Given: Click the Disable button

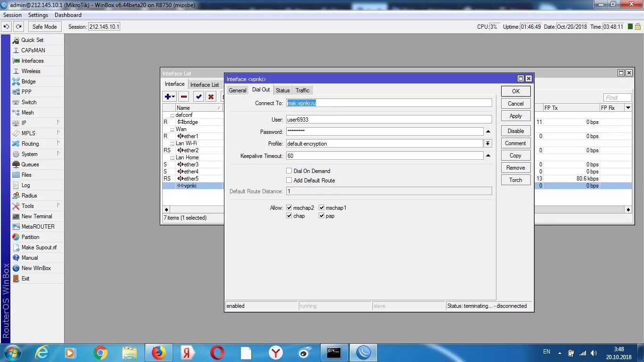Looking at the screenshot, I should pyautogui.click(x=516, y=131).
